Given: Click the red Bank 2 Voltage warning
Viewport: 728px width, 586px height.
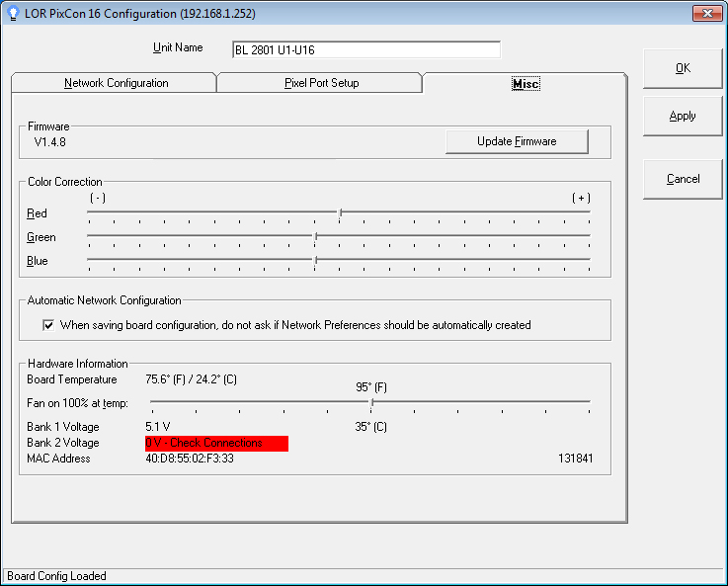Looking at the screenshot, I should tap(216, 444).
